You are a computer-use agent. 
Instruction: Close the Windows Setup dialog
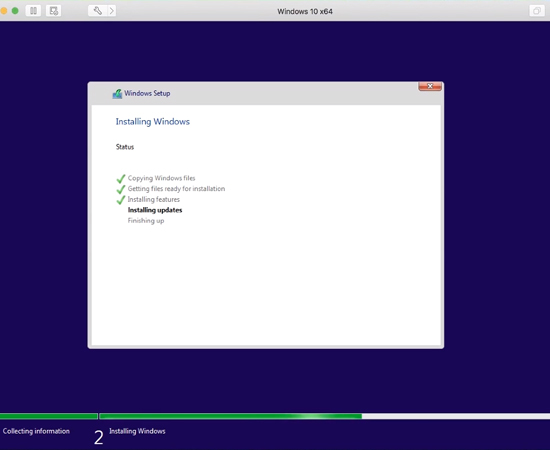(430, 86)
